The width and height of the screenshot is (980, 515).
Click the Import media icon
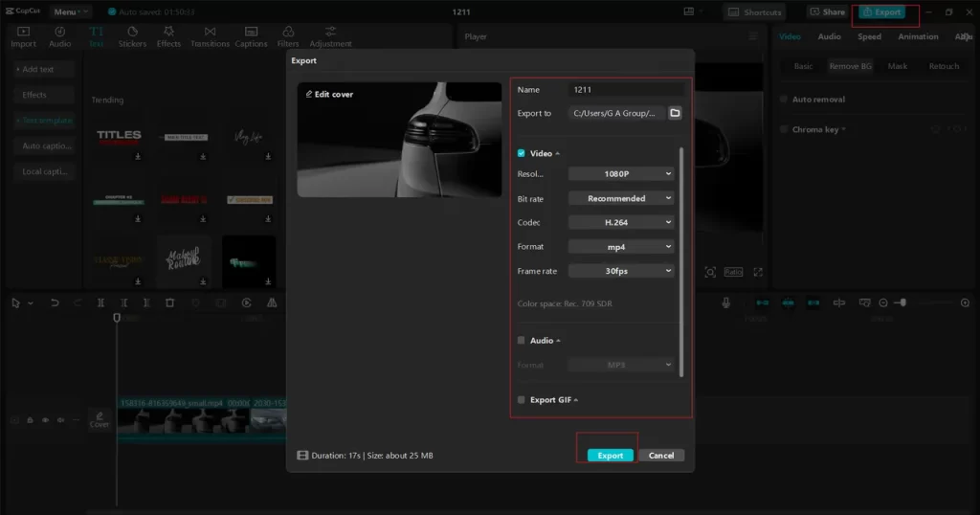pos(23,33)
